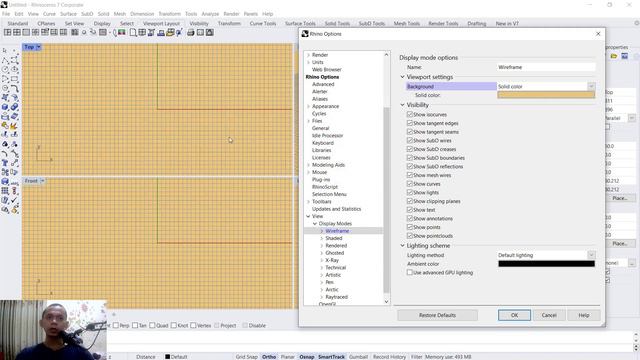Open the Analyze menu
Screen dimensions: 640x360
[210, 13]
